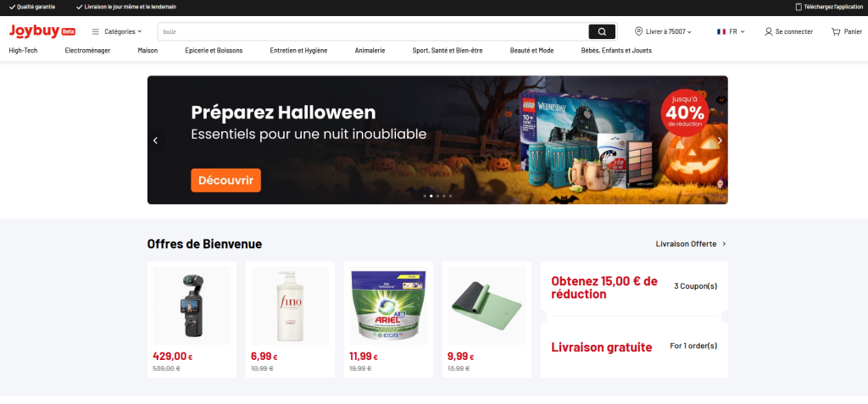Image resolution: width=868 pixels, height=404 pixels.
Task: Open the Ariel pods product thumbnail
Action: (388, 306)
